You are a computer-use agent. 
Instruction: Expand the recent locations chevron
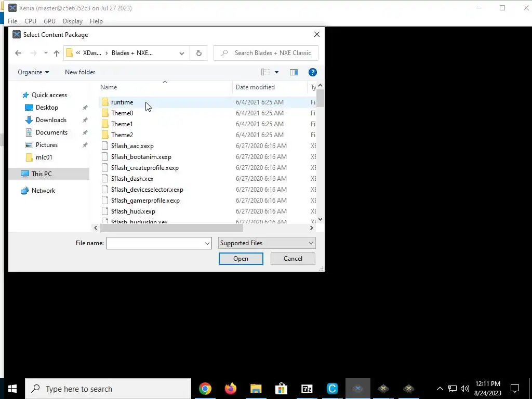(46, 53)
